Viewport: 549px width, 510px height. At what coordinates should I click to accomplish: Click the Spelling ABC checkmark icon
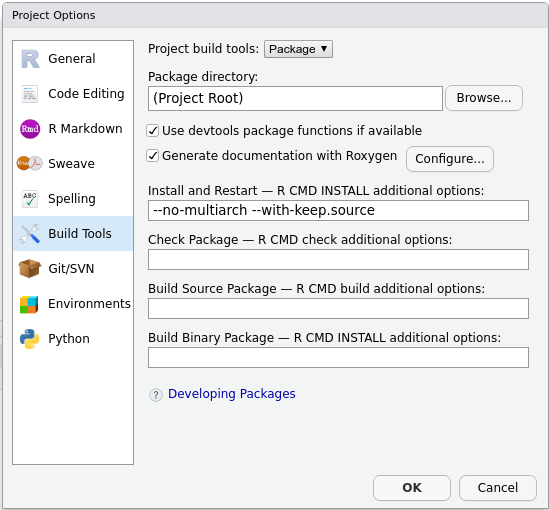click(x=29, y=198)
